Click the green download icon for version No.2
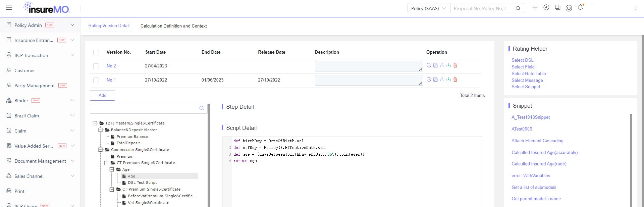 pos(448,65)
